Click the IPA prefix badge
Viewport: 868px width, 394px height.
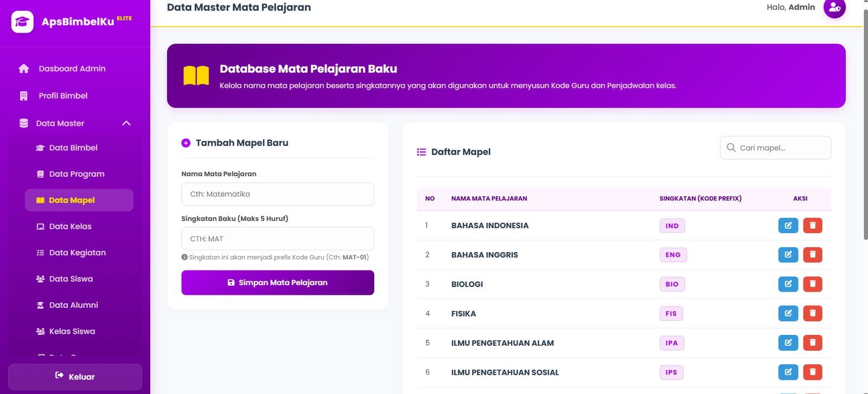coord(672,343)
